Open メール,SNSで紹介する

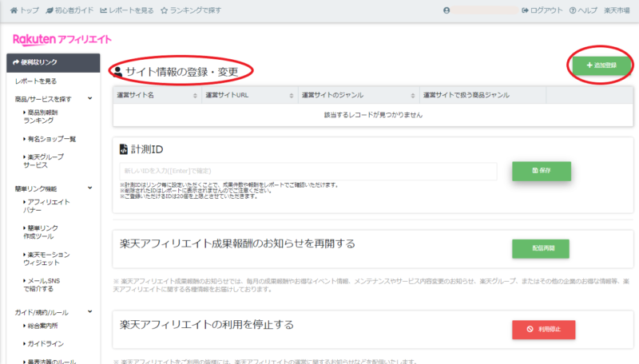[x=42, y=285]
